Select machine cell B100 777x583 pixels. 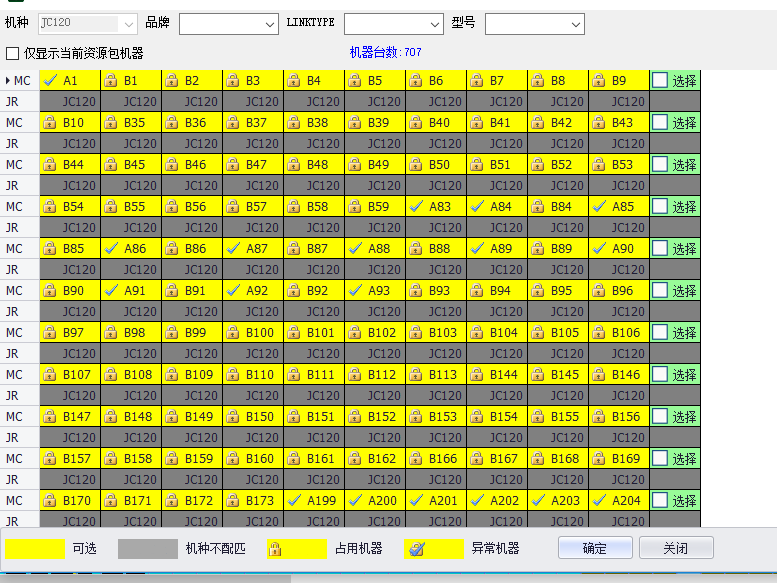tap(253, 333)
